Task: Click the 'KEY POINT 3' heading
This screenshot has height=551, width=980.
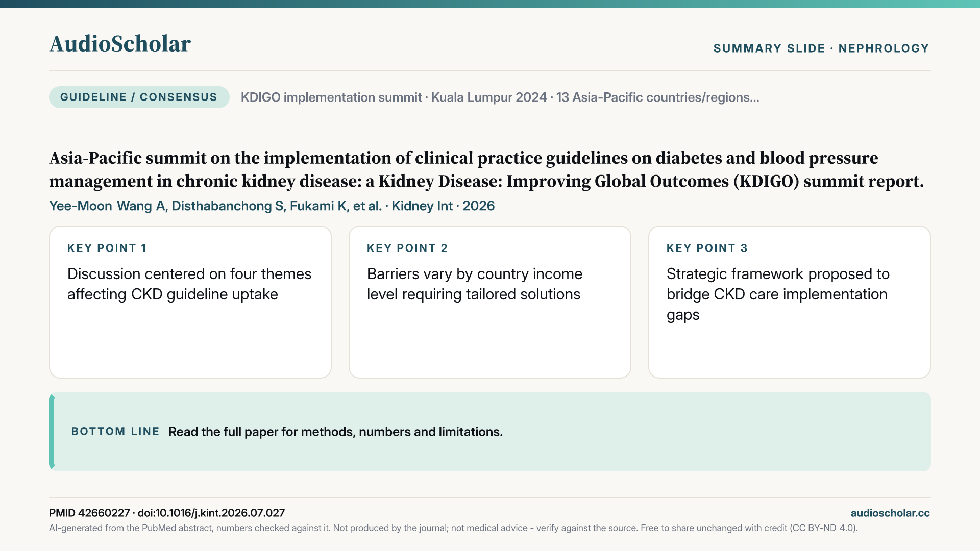Action: tap(707, 248)
